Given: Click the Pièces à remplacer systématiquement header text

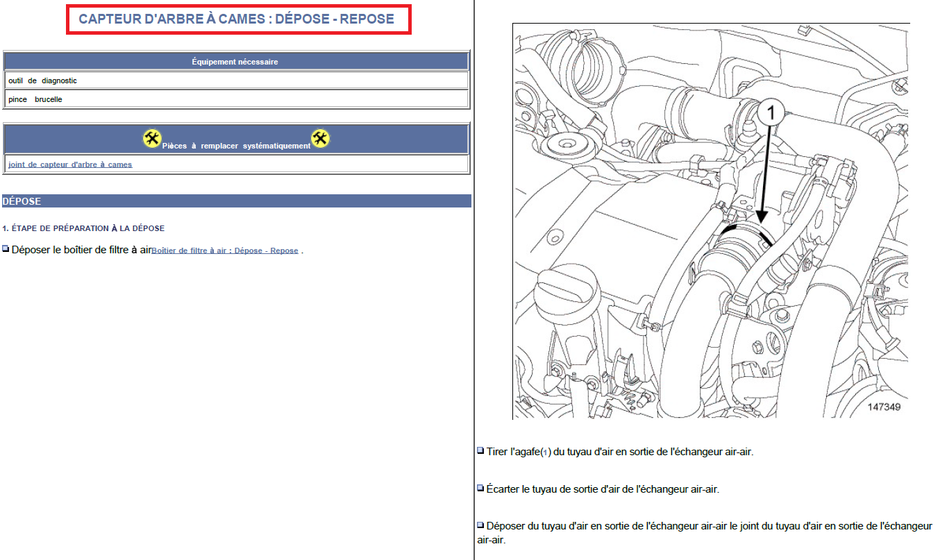Looking at the screenshot, I should tap(236, 146).
